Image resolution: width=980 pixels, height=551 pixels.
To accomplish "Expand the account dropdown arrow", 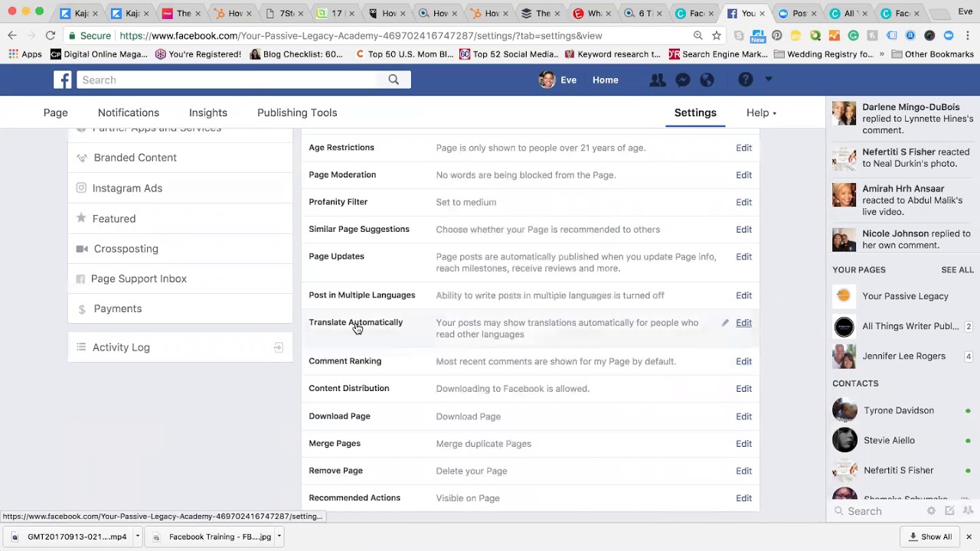I will coord(769,79).
